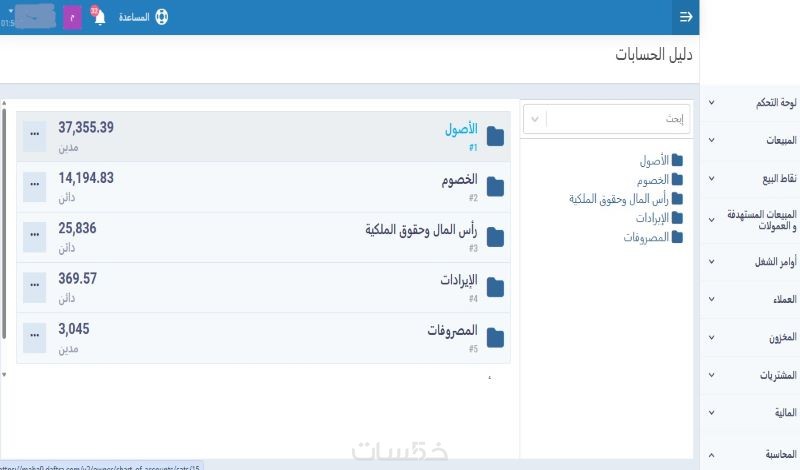Expand لوحة التحكم sidebar menu
800x470 pixels.
coord(751,103)
